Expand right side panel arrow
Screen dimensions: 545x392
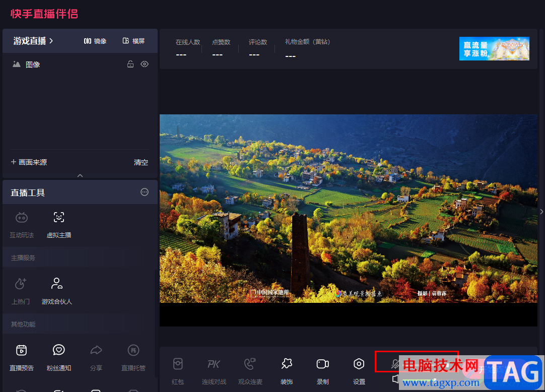pos(541,212)
